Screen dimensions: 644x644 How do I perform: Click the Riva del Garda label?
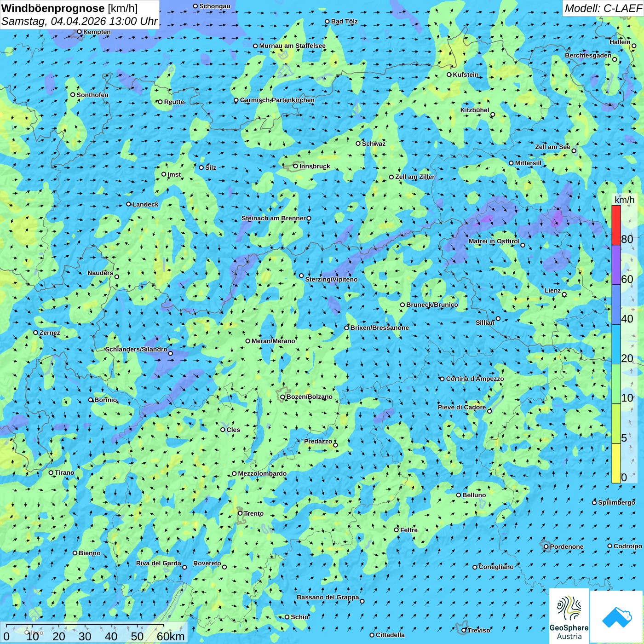pos(159,563)
